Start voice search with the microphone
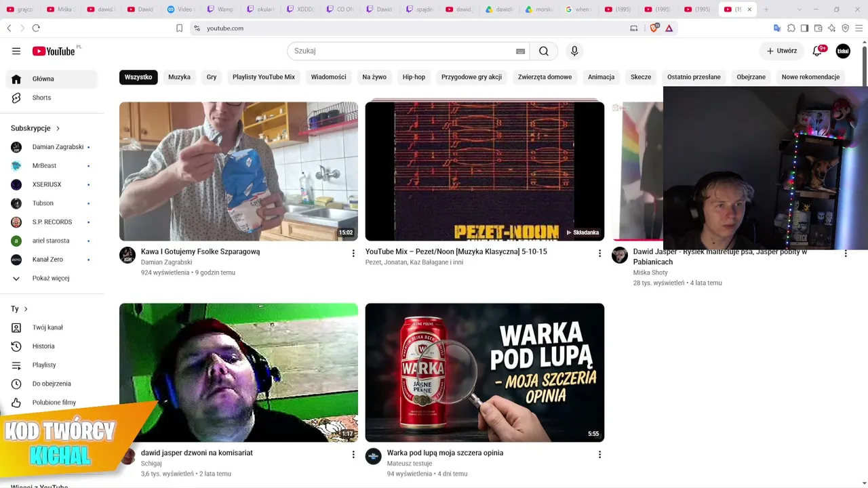 click(x=574, y=51)
